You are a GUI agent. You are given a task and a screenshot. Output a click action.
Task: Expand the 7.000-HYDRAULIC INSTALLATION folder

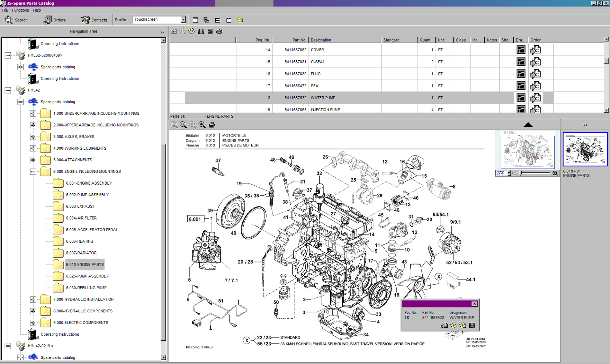[x=33, y=299]
